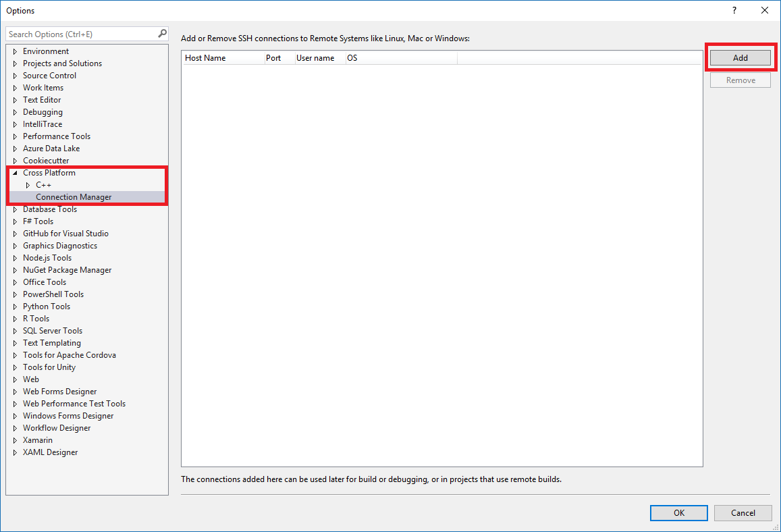Select Connection Manager in the tree
This screenshot has height=532, width=781.
74,197
